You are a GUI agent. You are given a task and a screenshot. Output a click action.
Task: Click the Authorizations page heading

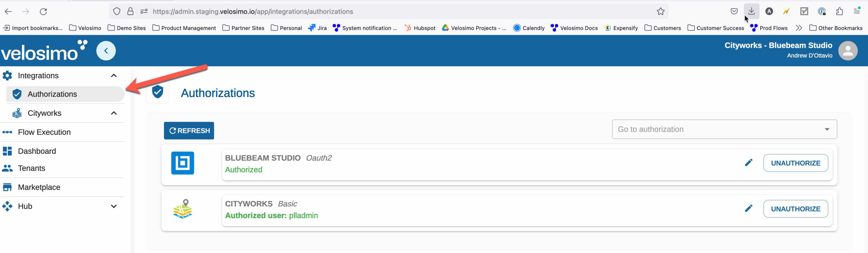tap(218, 93)
